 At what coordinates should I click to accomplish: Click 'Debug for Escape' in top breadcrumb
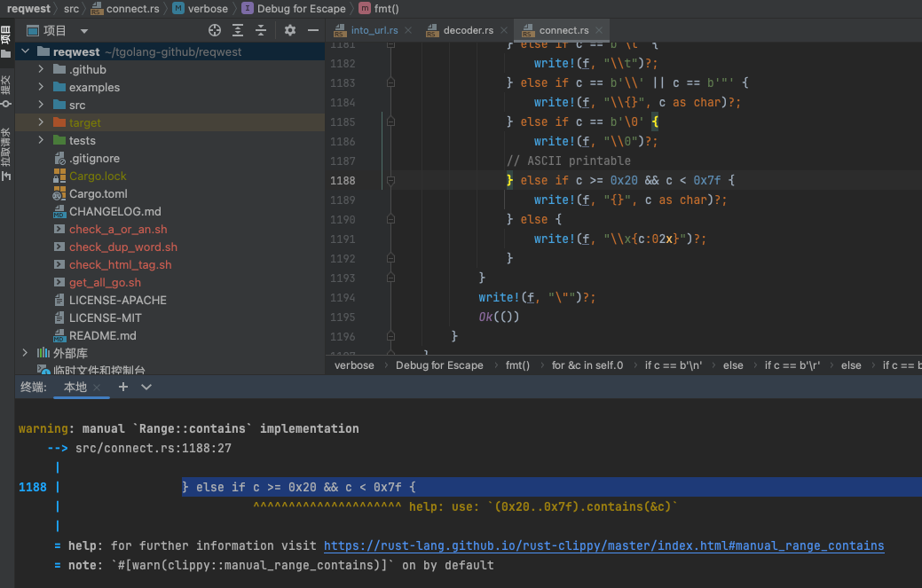(x=301, y=8)
